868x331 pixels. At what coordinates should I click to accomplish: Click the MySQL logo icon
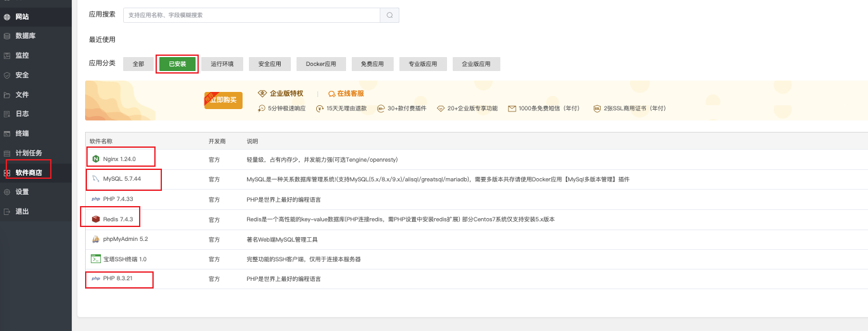(96, 179)
